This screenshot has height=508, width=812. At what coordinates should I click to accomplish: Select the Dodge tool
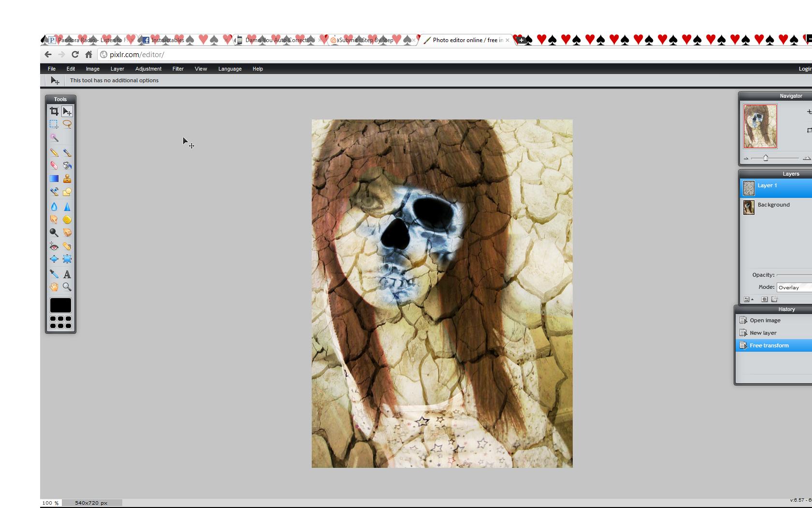[x=54, y=233]
